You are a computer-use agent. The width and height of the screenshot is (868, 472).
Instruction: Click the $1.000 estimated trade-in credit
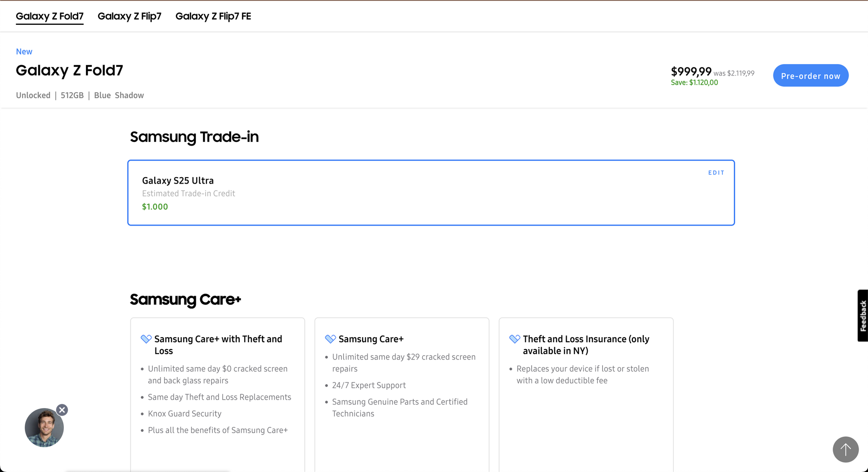click(155, 207)
